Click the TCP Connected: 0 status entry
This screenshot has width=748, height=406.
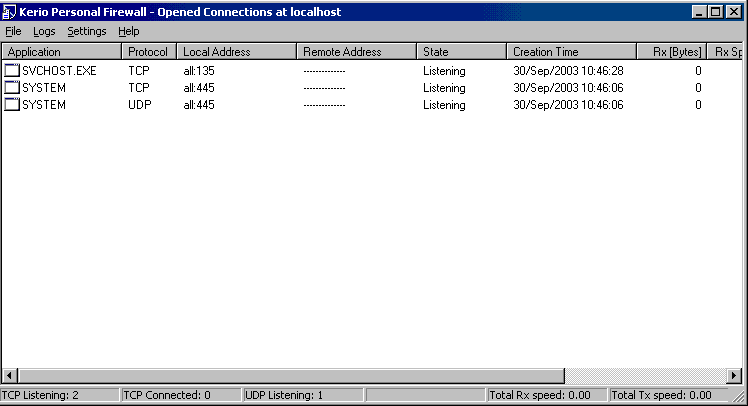(181, 395)
